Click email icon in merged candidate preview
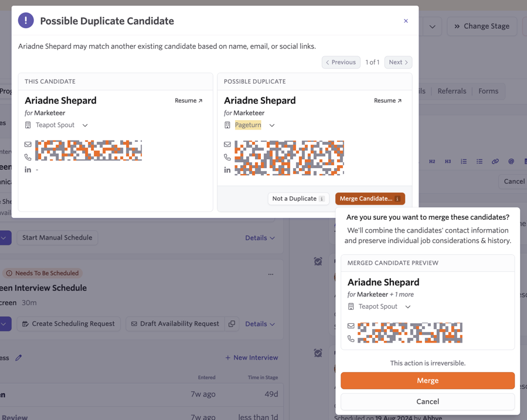 [x=351, y=326]
